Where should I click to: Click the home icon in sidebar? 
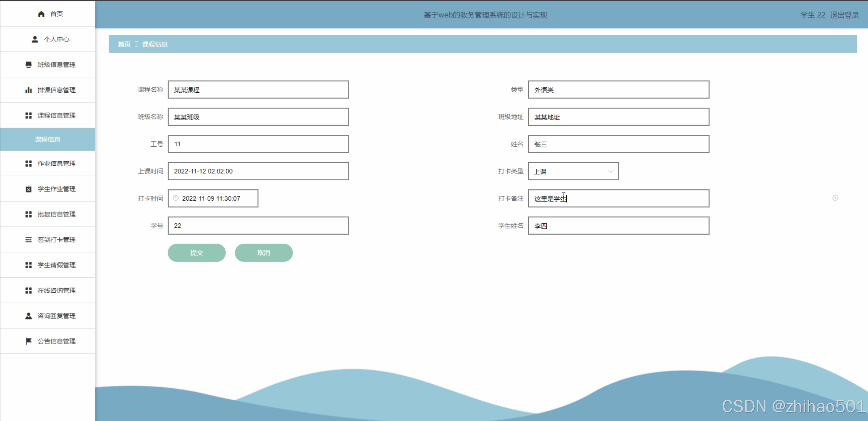click(x=41, y=14)
